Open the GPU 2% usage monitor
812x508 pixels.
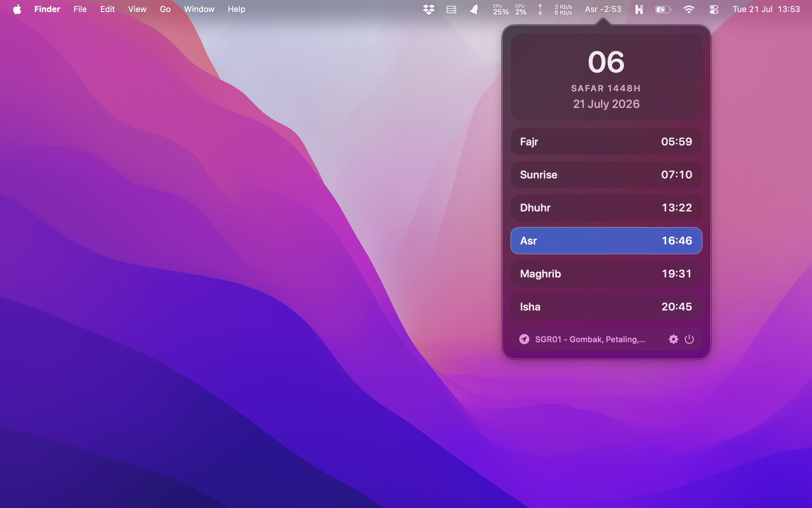coord(521,10)
